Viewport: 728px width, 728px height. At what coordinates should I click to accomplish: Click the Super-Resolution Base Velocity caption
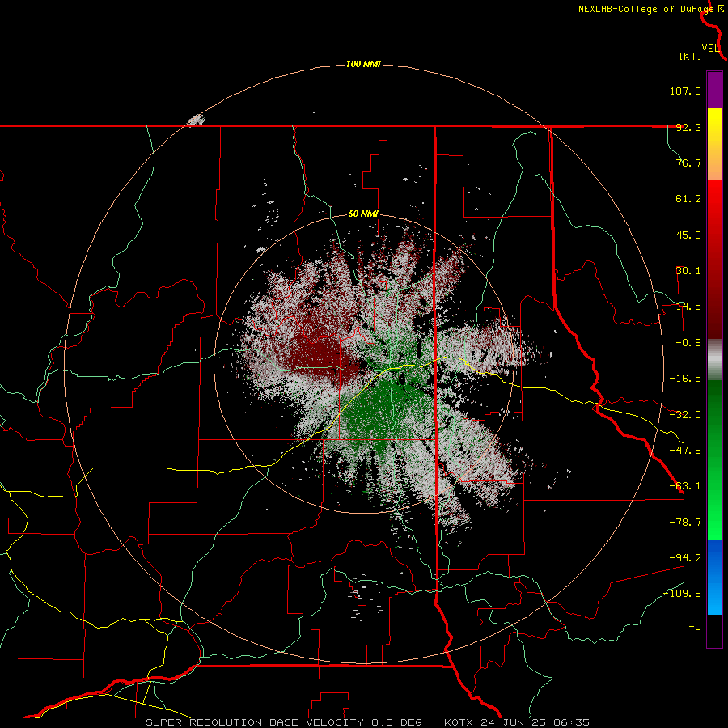coord(368,722)
